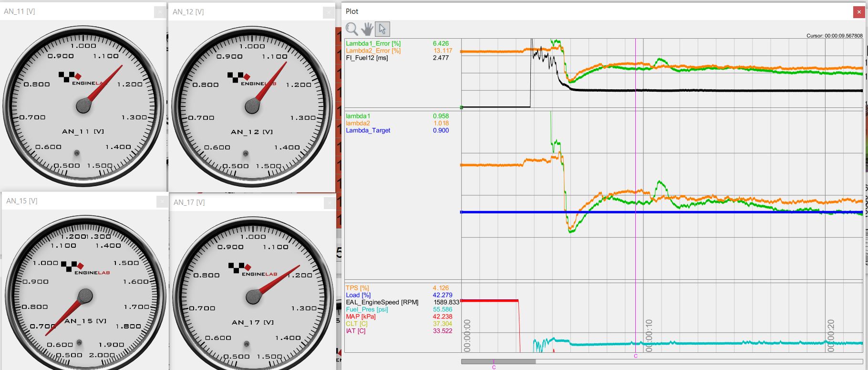Close the AN_12 gauge panel
The width and height of the screenshot is (868, 370).
(329, 12)
